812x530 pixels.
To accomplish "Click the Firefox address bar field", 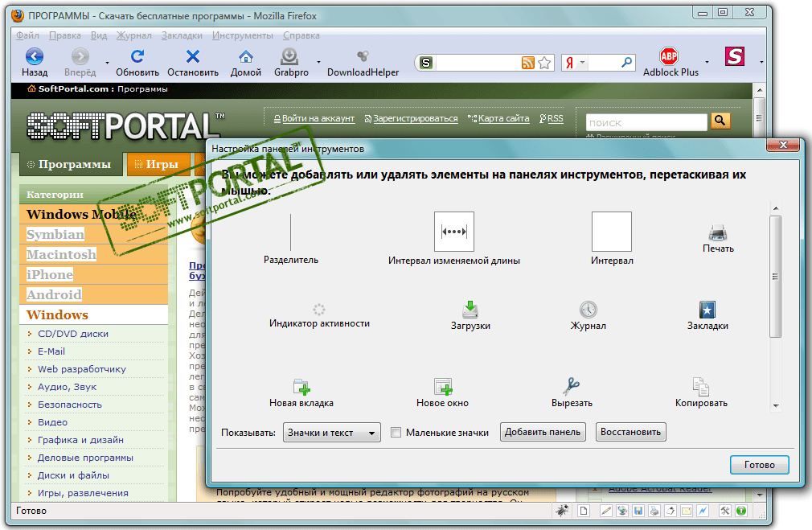I will [x=477, y=63].
